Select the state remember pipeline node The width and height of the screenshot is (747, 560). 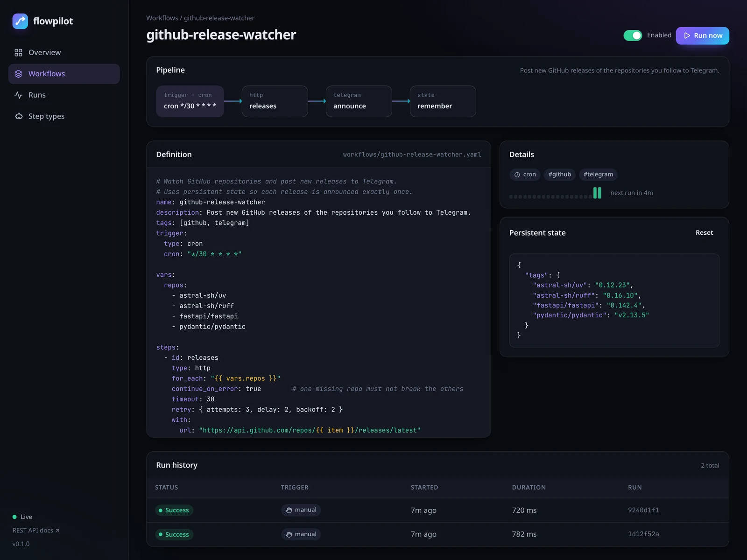pos(443,101)
